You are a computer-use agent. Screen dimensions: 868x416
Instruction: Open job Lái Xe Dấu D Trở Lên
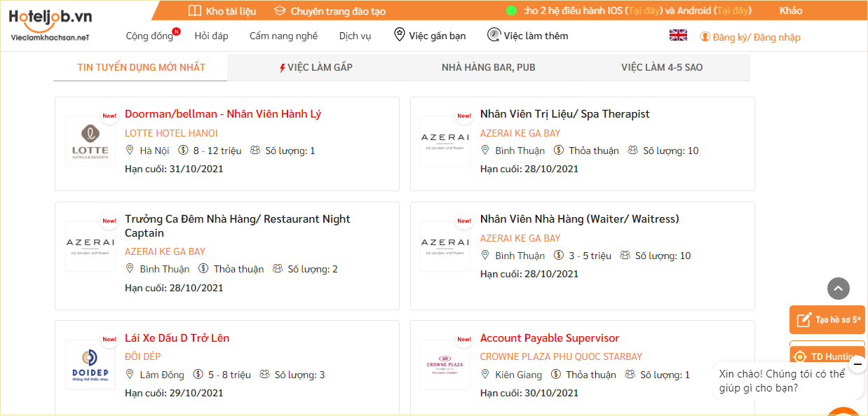[177, 338]
